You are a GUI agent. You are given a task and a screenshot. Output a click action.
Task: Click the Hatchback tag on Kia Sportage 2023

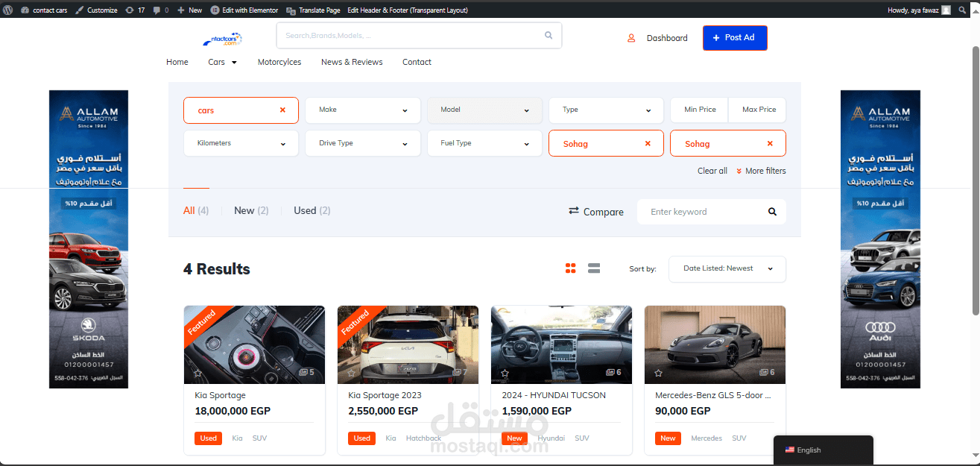pyautogui.click(x=423, y=438)
